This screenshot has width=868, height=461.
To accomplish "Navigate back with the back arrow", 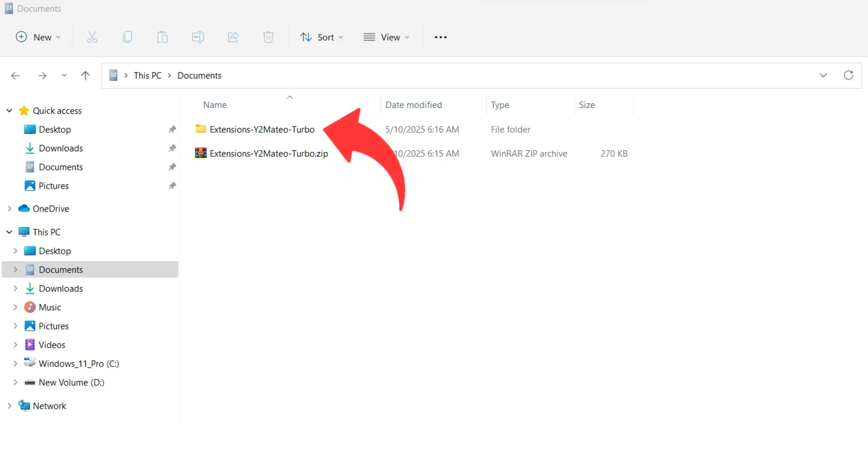I will 15,75.
